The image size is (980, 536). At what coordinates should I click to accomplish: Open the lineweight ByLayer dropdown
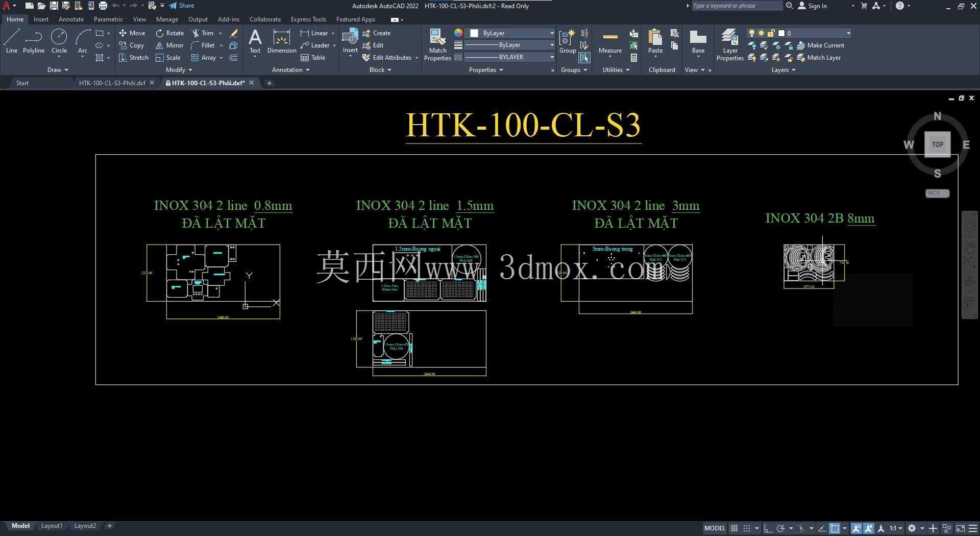tap(509, 45)
